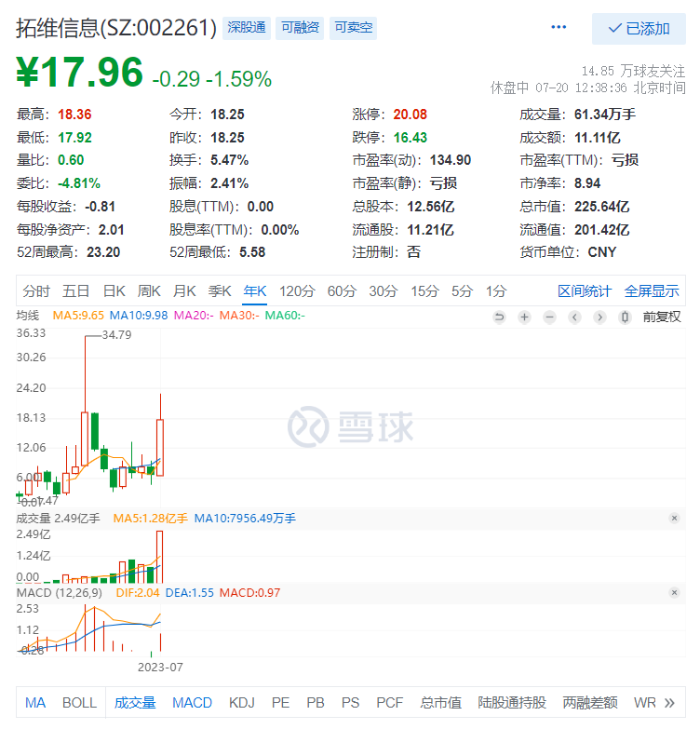Switch to the 15分 chart tab
The height and width of the screenshot is (729, 700).
pos(424,291)
